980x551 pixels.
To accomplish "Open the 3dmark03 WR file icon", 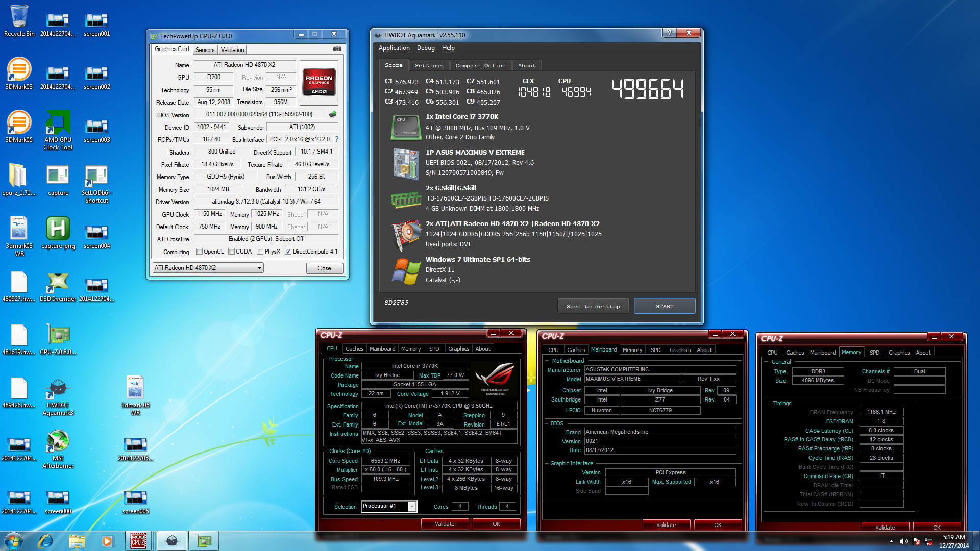I will coord(19,236).
